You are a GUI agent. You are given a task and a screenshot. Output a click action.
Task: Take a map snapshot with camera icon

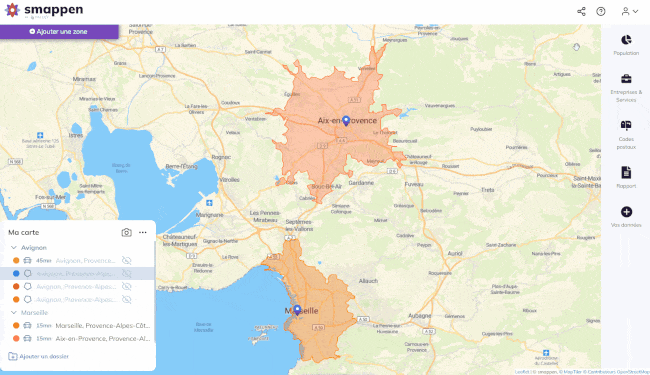[126, 232]
